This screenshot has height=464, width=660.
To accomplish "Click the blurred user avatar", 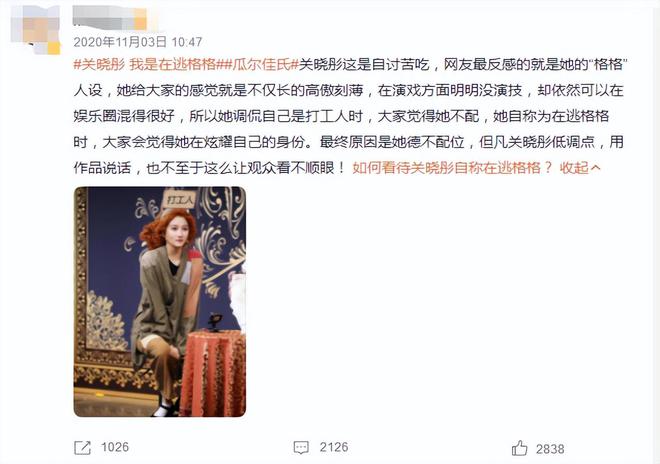I will click(36, 29).
